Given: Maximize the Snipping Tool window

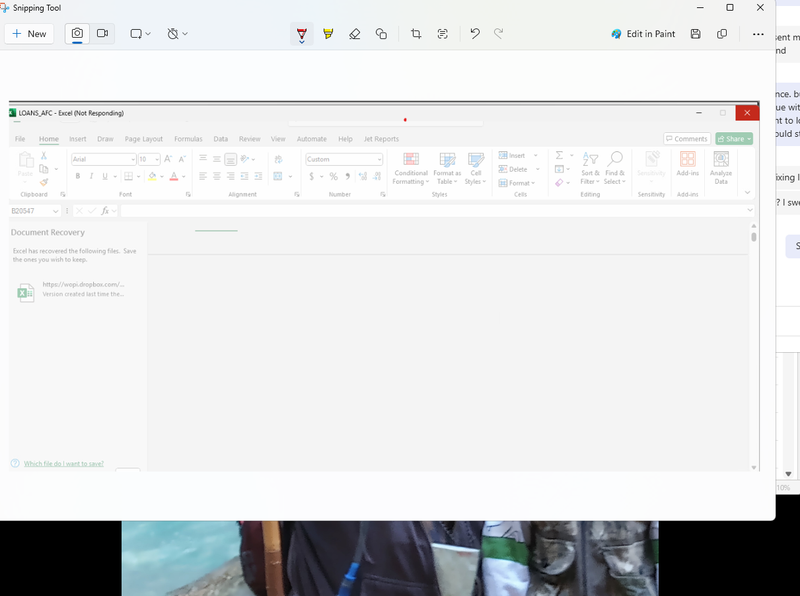Looking at the screenshot, I should [730, 8].
